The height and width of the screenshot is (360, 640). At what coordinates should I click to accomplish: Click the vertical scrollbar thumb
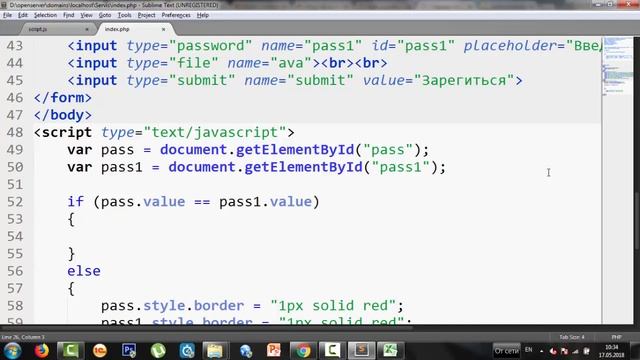pos(637,220)
